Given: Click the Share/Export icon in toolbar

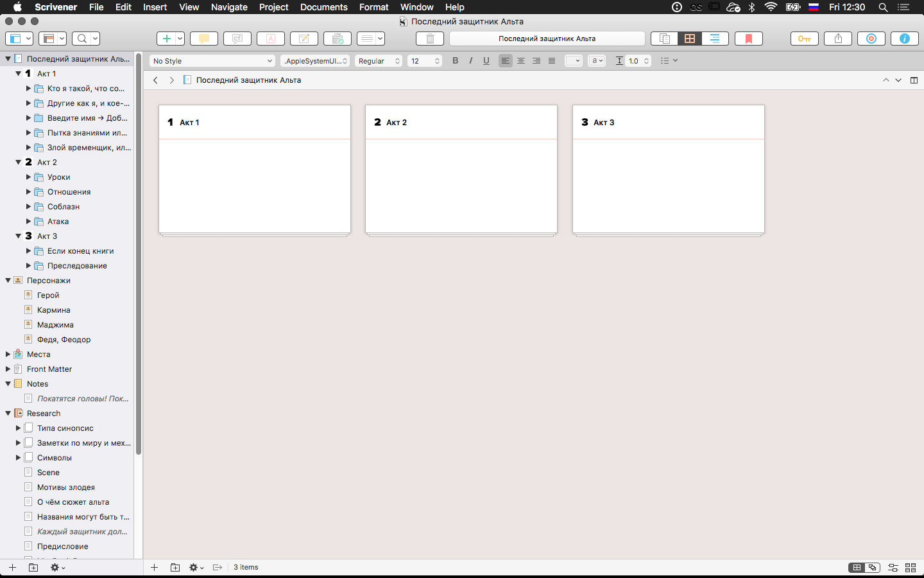Looking at the screenshot, I should (x=838, y=39).
